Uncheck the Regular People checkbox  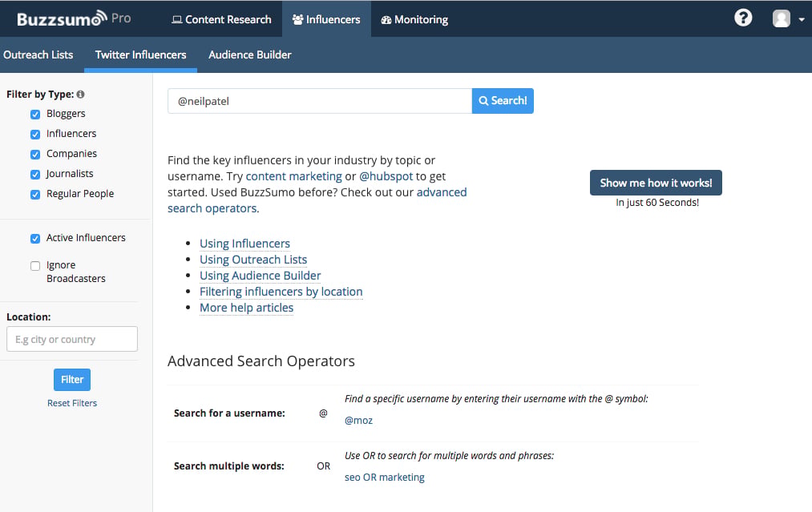tap(35, 194)
